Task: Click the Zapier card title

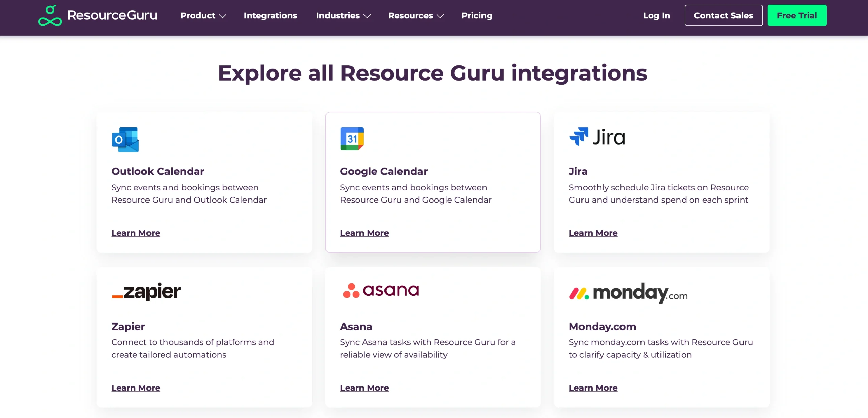Action: (128, 327)
